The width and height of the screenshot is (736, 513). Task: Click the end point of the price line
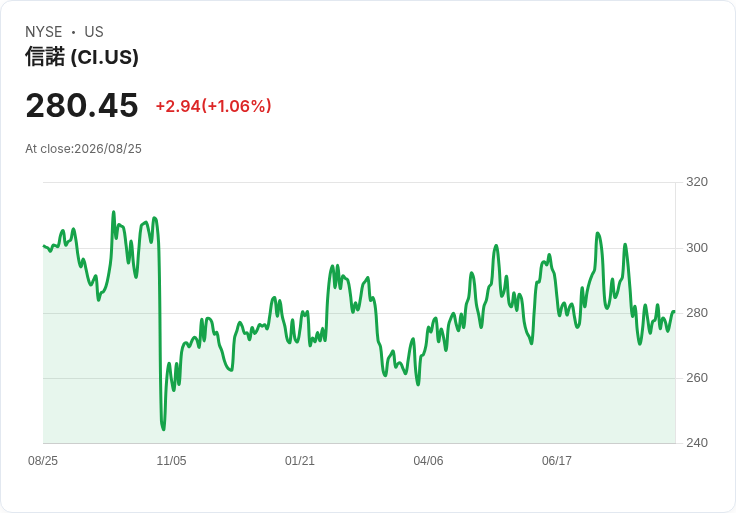(674, 312)
